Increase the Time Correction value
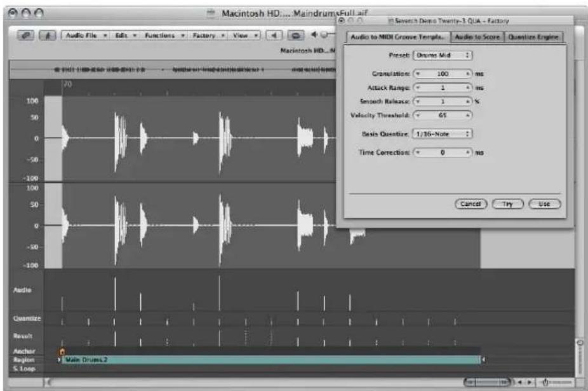Viewport: 588px width, 391px height. point(467,152)
